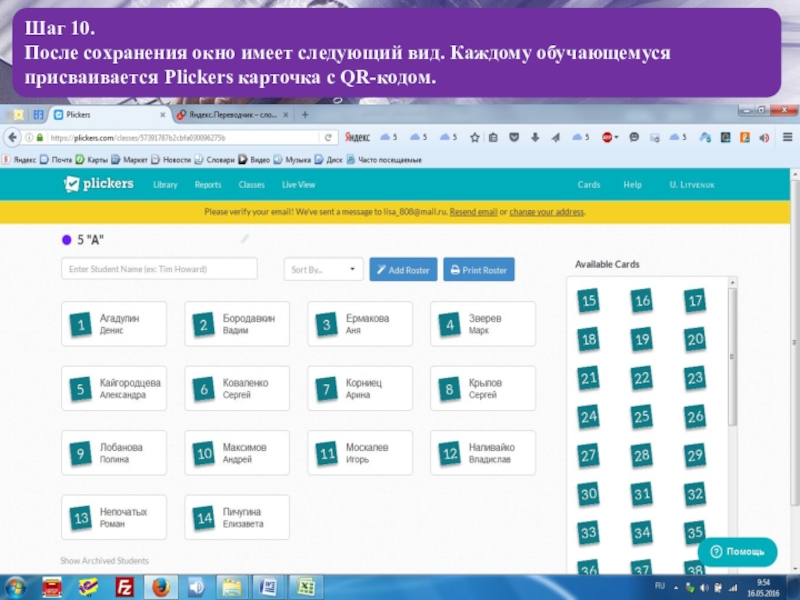
Task: Open the Live View menu item
Action: [298, 185]
